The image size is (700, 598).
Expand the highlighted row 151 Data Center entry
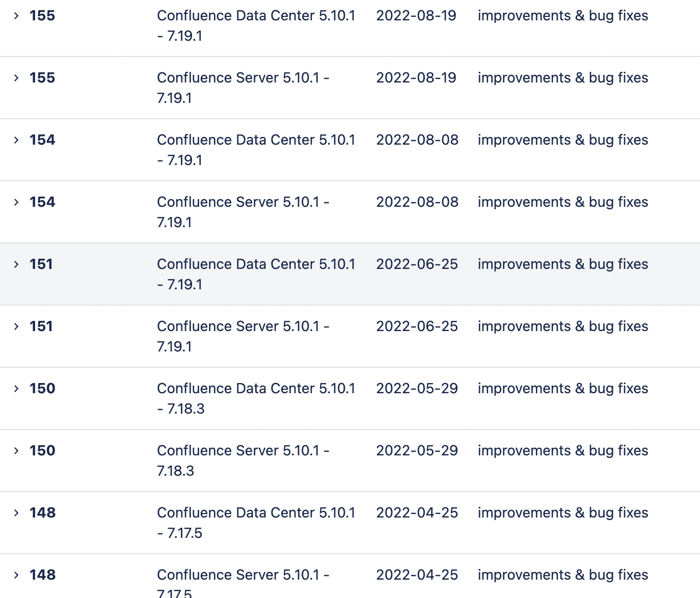coord(17,264)
